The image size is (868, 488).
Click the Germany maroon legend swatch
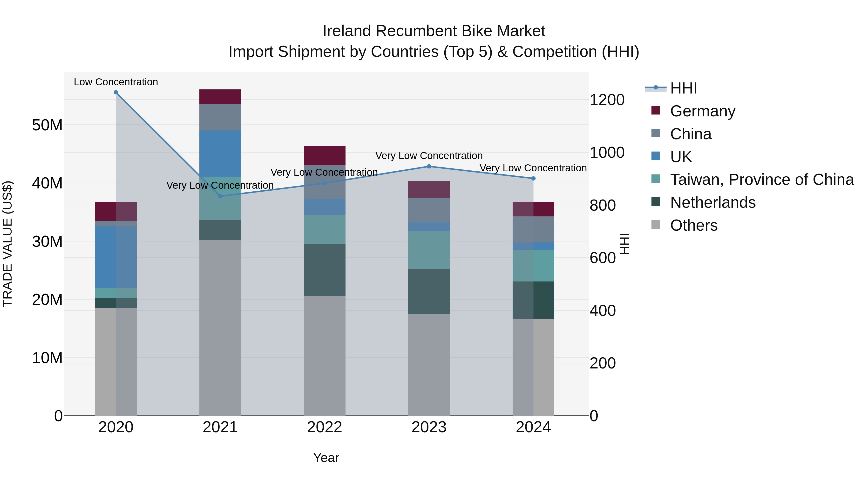656,110
